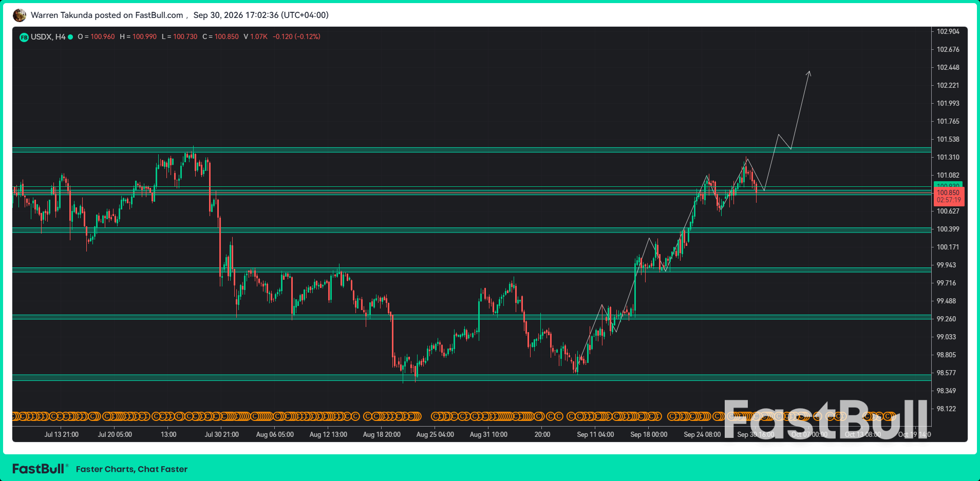980x481 pixels.
Task: Click the 02:57:19 candle countdown label
Action: tap(948, 200)
